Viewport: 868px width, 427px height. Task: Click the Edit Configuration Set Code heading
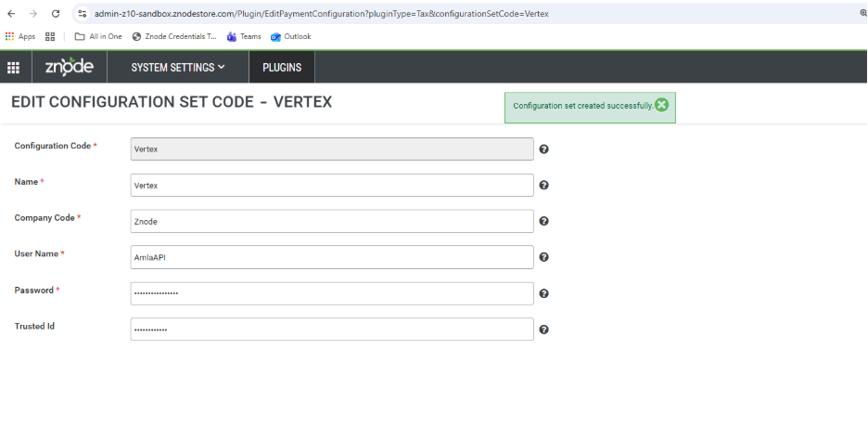pos(172,102)
